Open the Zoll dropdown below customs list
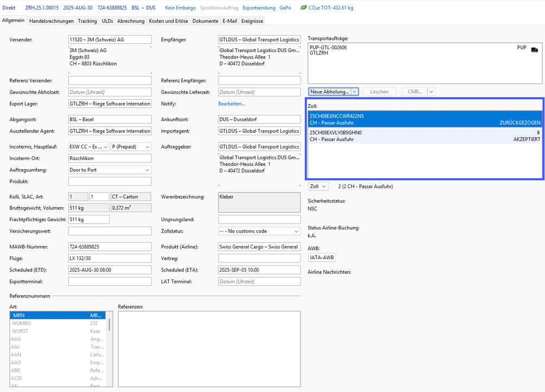This screenshot has width=545, height=392. pos(324,187)
